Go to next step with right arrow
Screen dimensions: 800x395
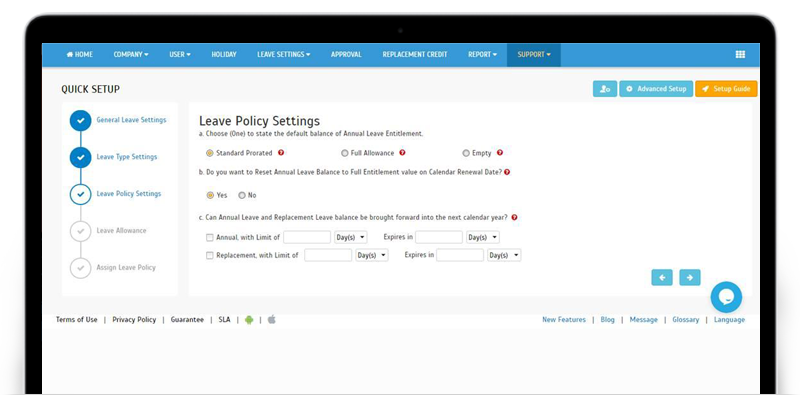[690, 278]
